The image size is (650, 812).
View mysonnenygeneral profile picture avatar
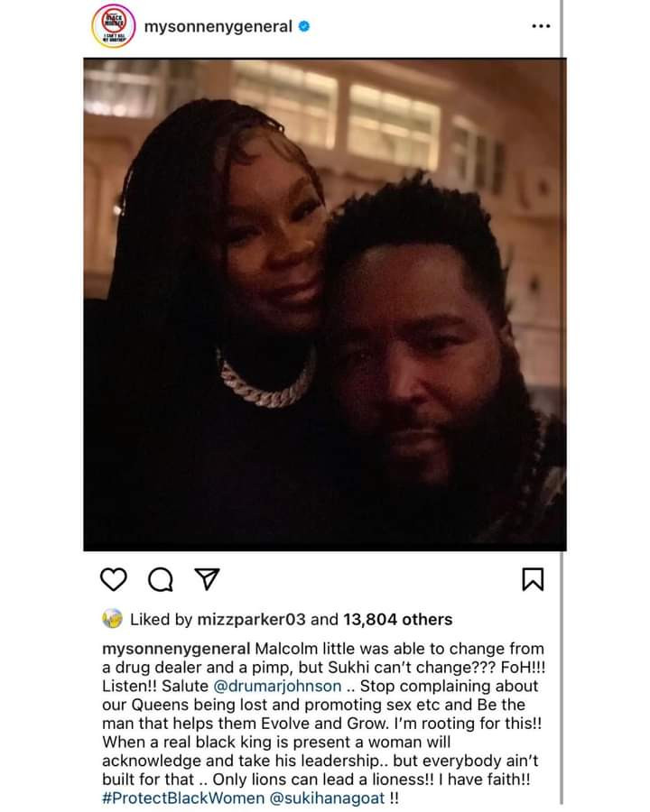point(114,26)
